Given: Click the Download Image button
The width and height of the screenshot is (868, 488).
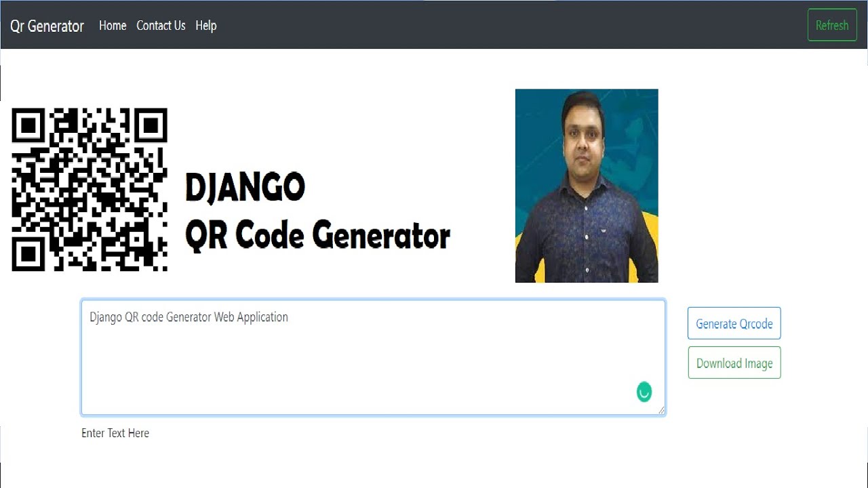Looking at the screenshot, I should pyautogui.click(x=734, y=363).
